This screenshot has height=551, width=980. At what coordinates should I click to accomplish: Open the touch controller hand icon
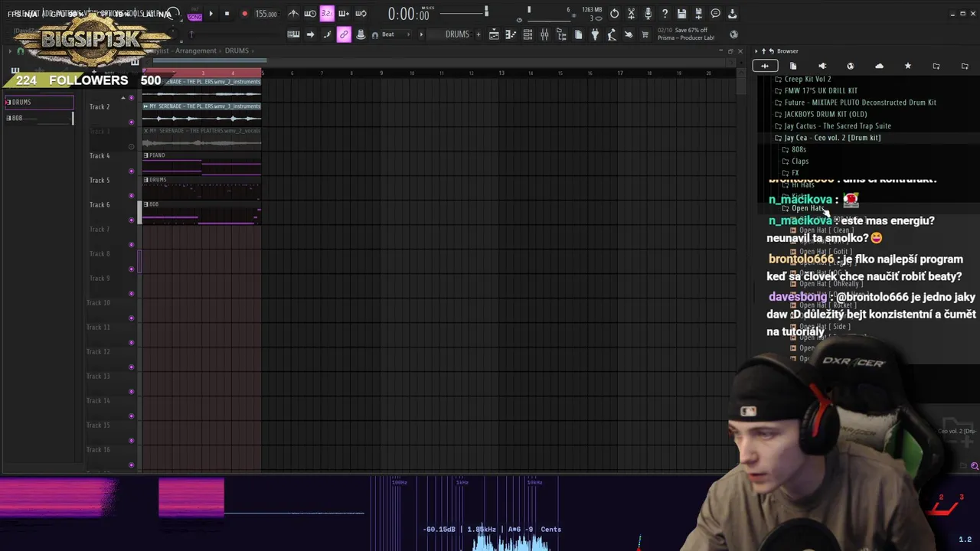pyautogui.click(x=629, y=34)
